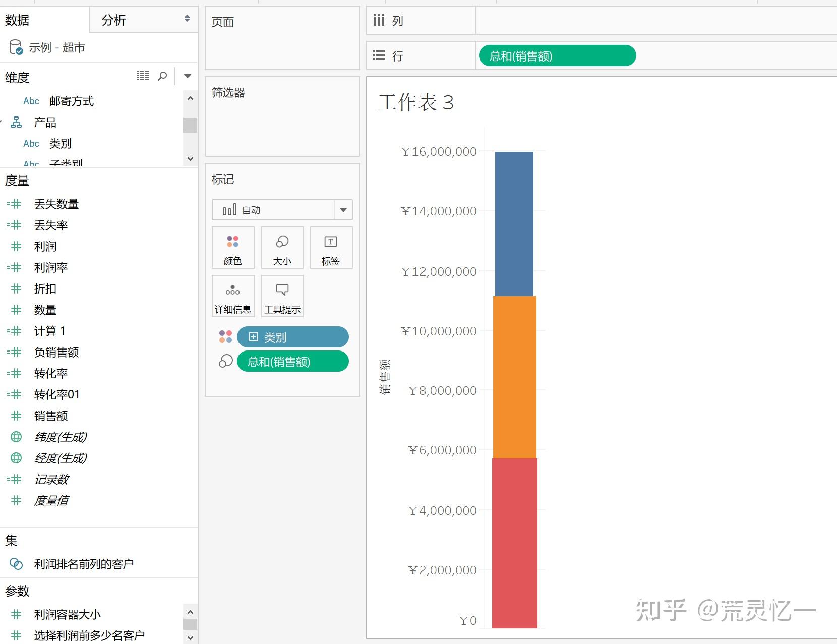Image resolution: width=837 pixels, height=644 pixels.
Task: Click the number icon beside 销售额
Action: pos(16,416)
